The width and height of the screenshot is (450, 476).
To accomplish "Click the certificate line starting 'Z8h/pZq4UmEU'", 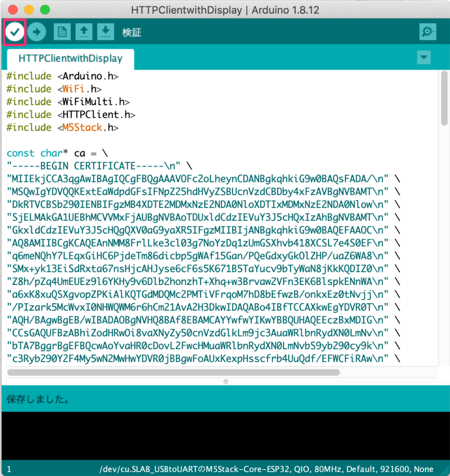I will [x=203, y=282].
